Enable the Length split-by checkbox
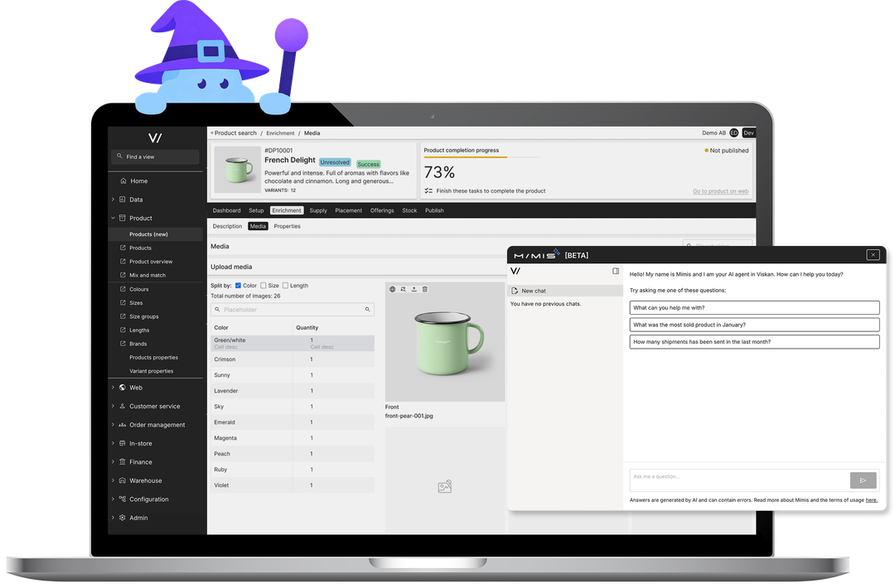Screen dimensions: 895x588 288,285
